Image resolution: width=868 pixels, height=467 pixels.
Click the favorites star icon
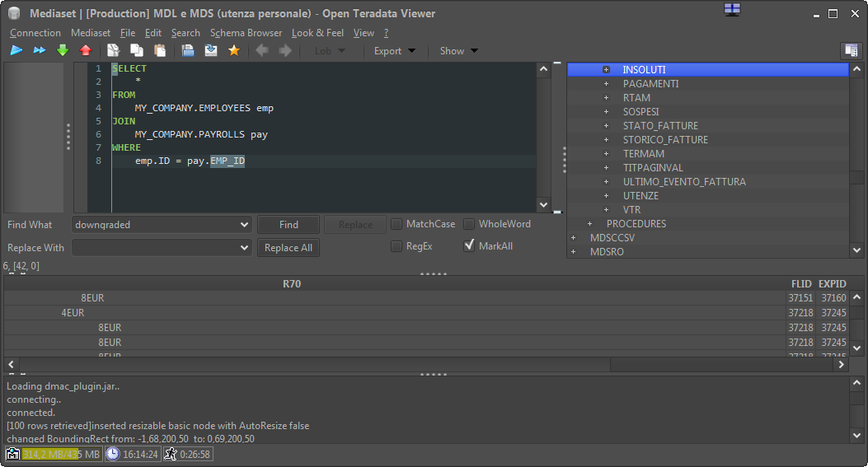click(x=234, y=50)
